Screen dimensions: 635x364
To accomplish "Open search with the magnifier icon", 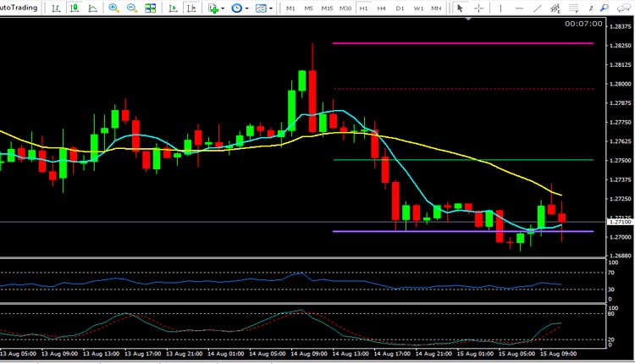I will click(605, 8).
